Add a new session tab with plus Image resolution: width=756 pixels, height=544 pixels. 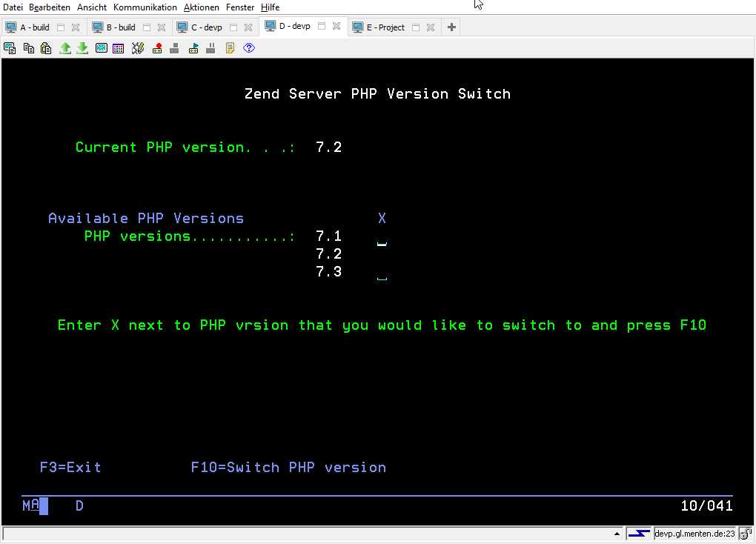(x=451, y=27)
